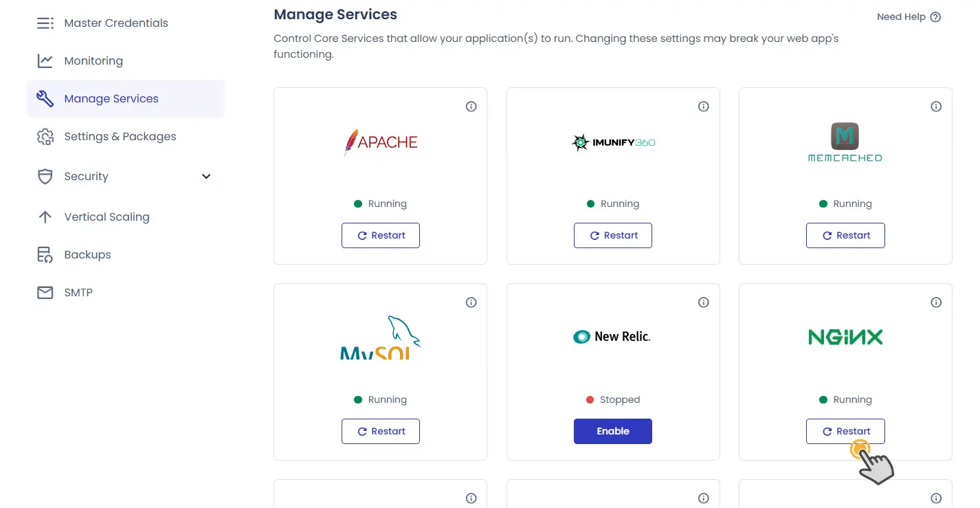Click the Backups icon in the sidebar
980x508 pixels.
pyautogui.click(x=45, y=254)
